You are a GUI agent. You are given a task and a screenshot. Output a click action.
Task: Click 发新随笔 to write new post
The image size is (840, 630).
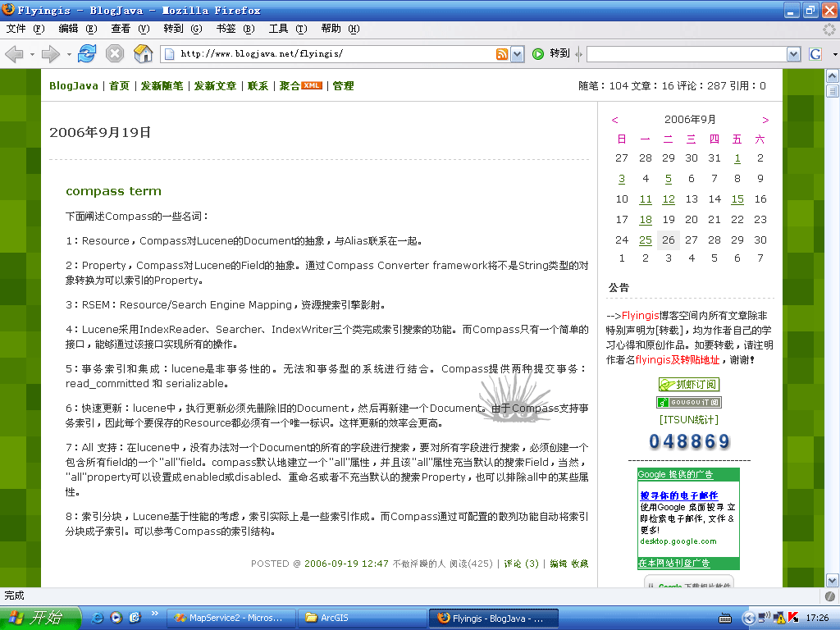tap(162, 85)
